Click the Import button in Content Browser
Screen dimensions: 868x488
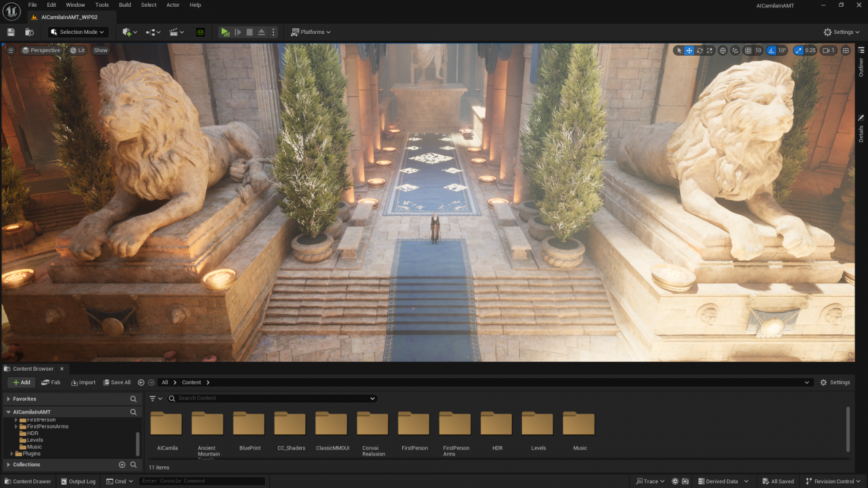83,382
